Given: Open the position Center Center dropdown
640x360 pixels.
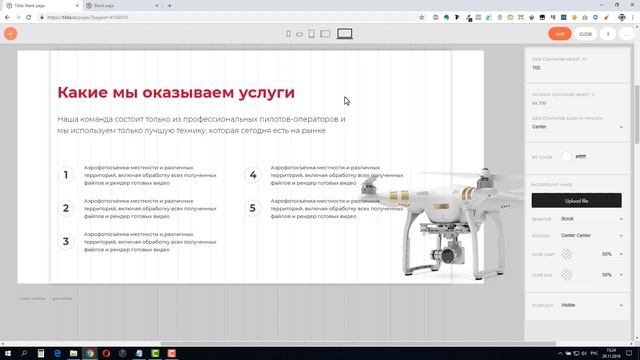Looking at the screenshot, I should [591, 236].
